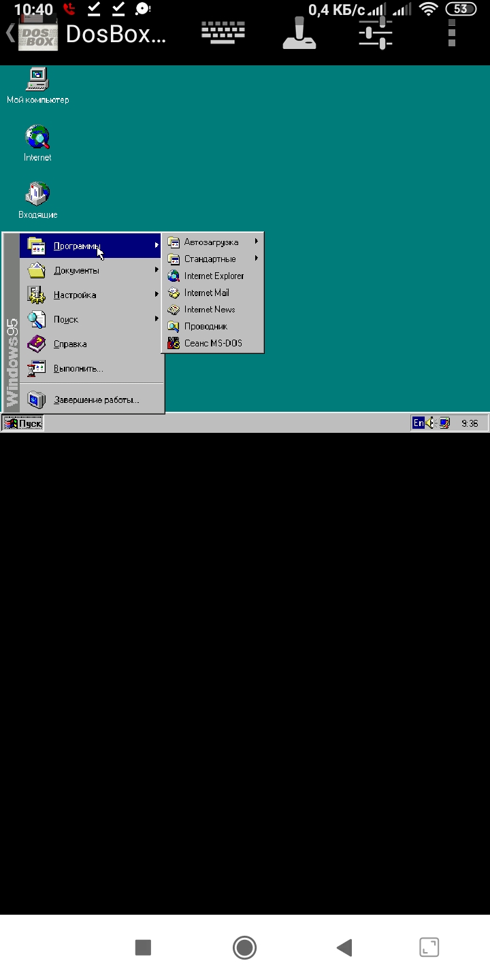Click the En language indicator in tray
490x980 pixels.
coord(418,423)
